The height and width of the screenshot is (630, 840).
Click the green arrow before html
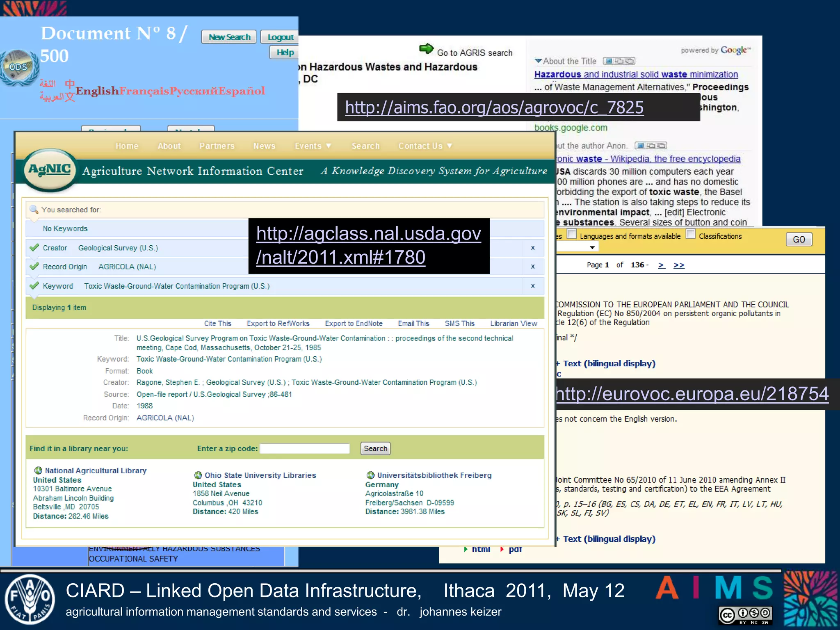point(466,549)
